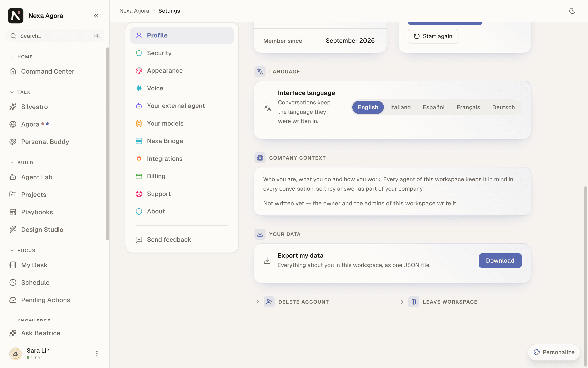Click the Nexa Agora logo icon

coord(16,16)
